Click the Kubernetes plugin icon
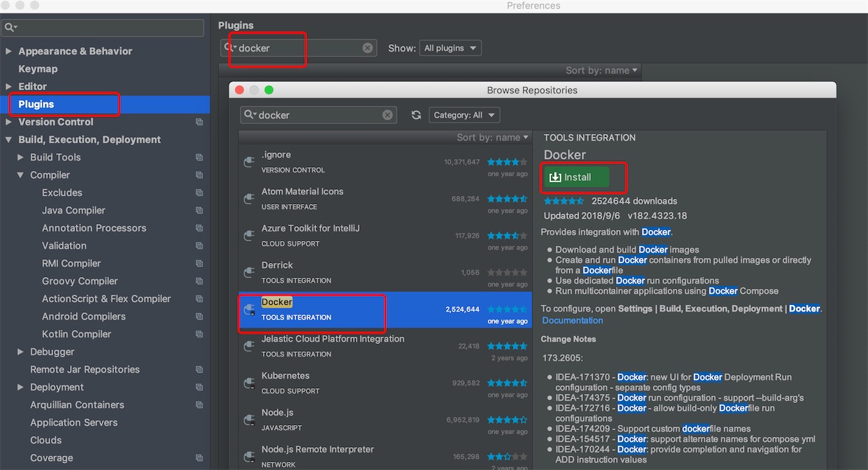 pos(249,383)
